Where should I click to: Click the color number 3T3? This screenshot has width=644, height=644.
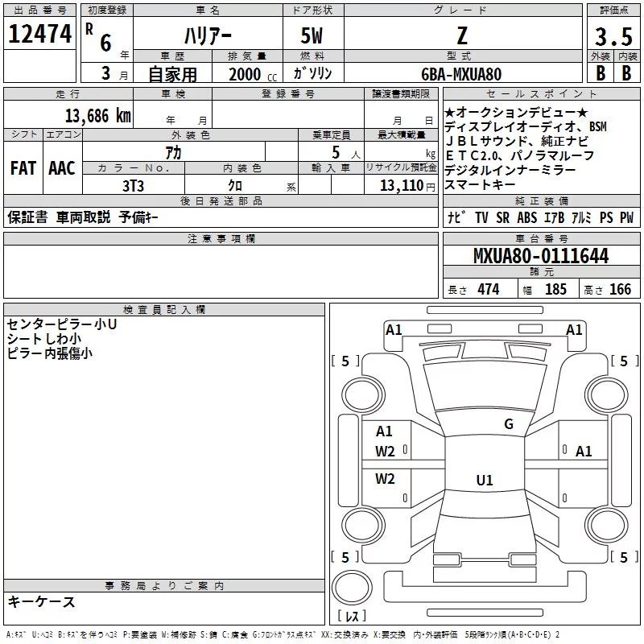[133, 186]
